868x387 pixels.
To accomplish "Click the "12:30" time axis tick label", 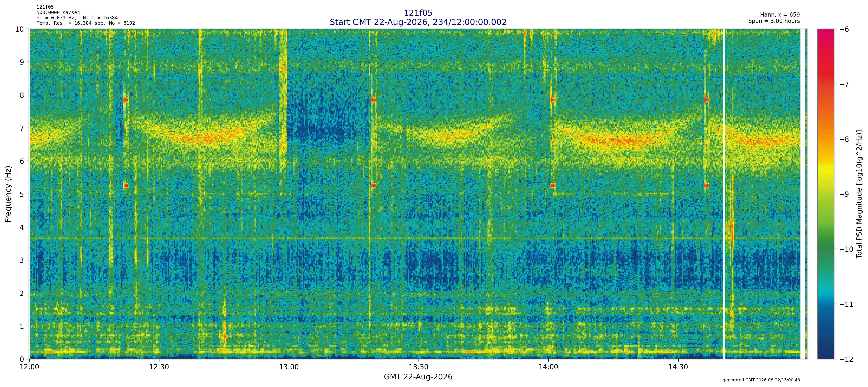I will [x=159, y=367].
